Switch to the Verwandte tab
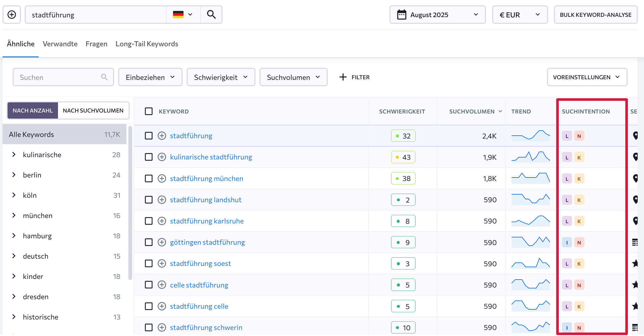Image resolution: width=644 pixels, height=336 pixels. (x=60, y=44)
